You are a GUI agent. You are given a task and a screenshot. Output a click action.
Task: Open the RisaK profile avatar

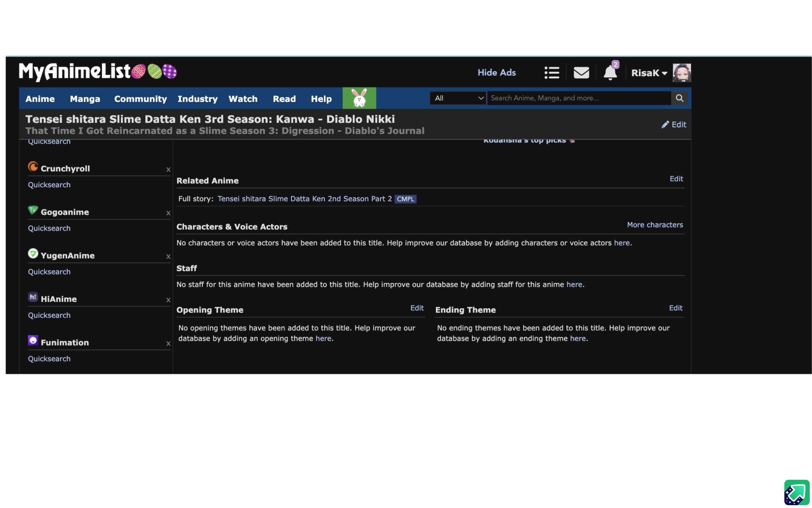point(681,73)
